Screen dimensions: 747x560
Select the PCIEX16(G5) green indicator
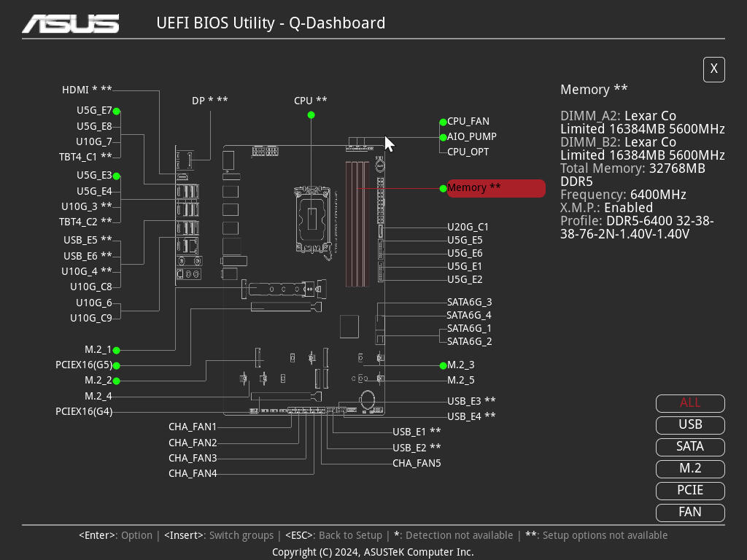(x=116, y=366)
